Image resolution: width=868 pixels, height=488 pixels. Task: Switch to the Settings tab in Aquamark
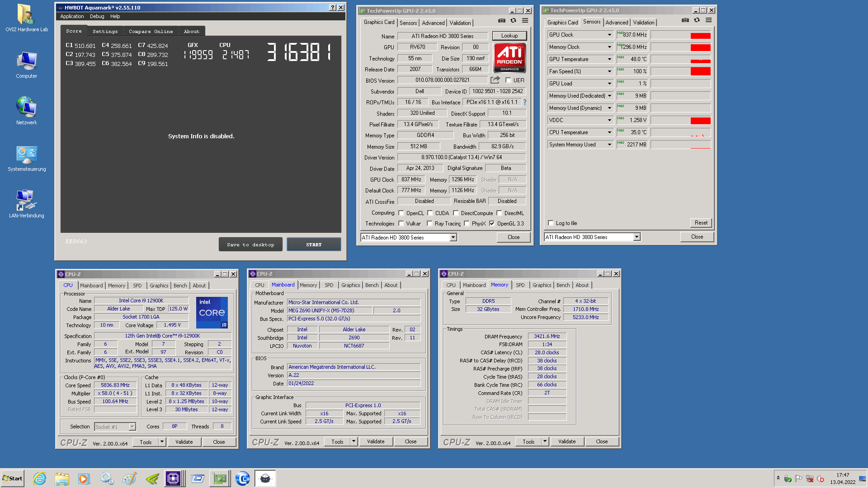tap(105, 31)
